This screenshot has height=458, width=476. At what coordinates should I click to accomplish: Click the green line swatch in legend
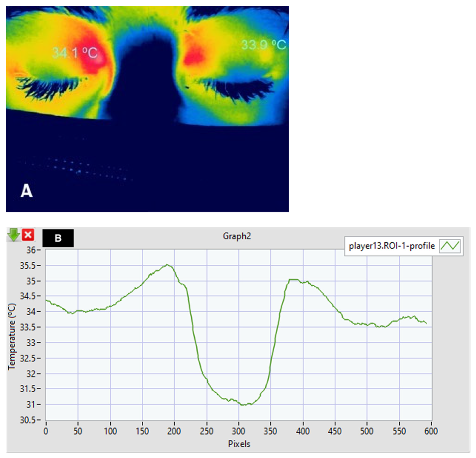point(450,246)
